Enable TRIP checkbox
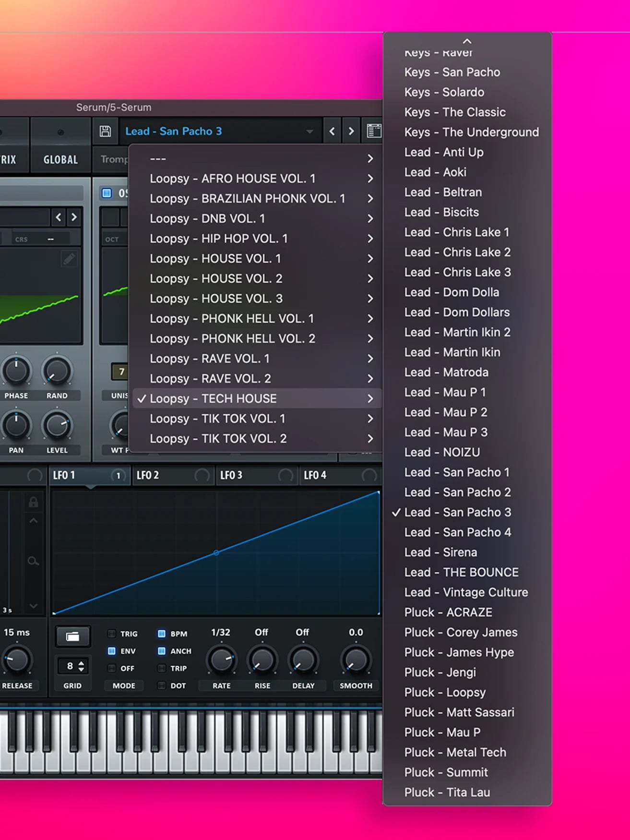Screen dimensions: 630x840 pyautogui.click(x=162, y=668)
